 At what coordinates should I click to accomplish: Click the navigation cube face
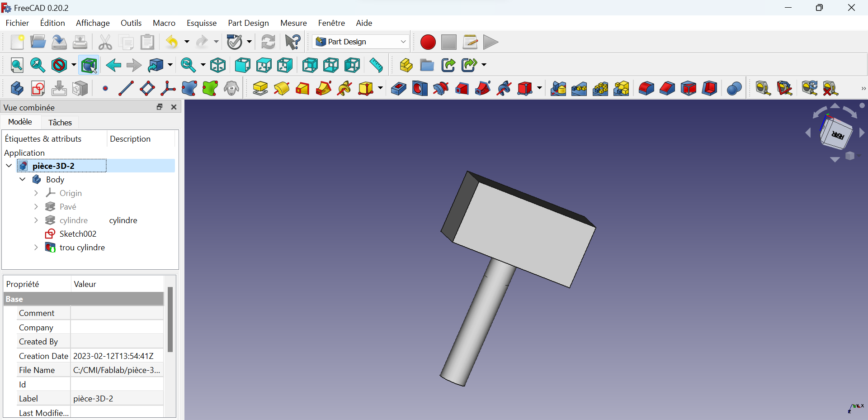click(837, 134)
